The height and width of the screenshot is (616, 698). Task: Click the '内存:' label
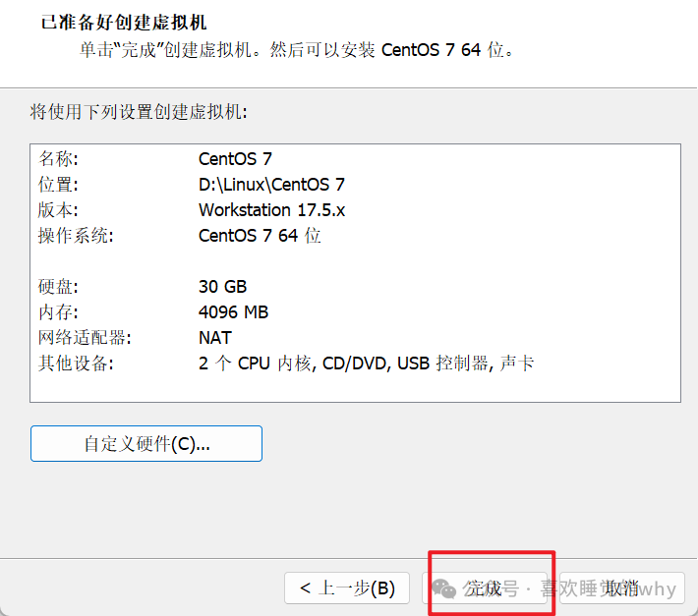coord(58,312)
